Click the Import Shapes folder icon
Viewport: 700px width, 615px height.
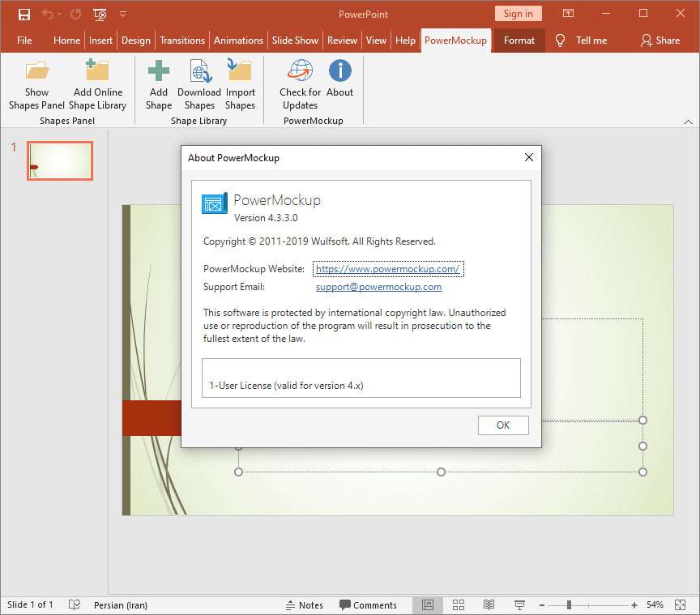click(x=240, y=71)
